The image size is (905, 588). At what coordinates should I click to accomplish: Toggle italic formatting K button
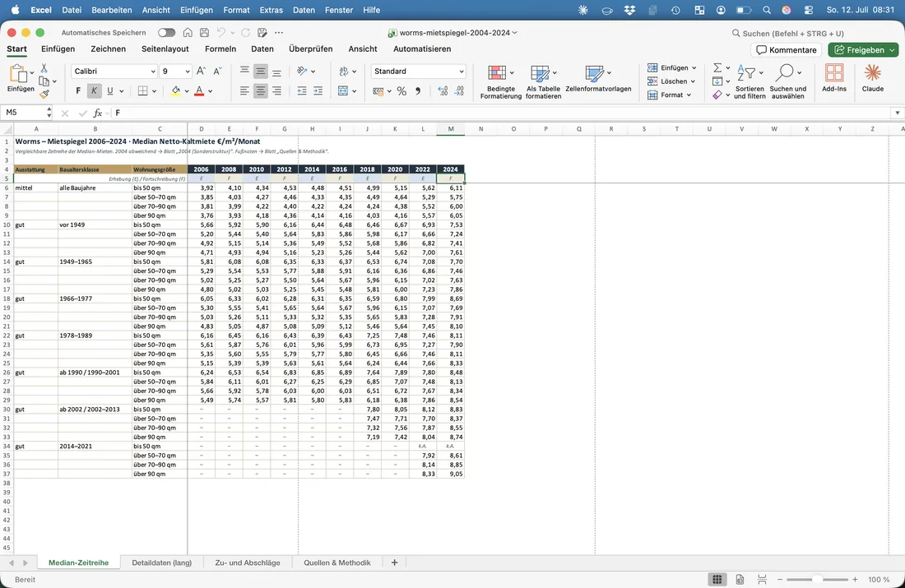(x=94, y=90)
